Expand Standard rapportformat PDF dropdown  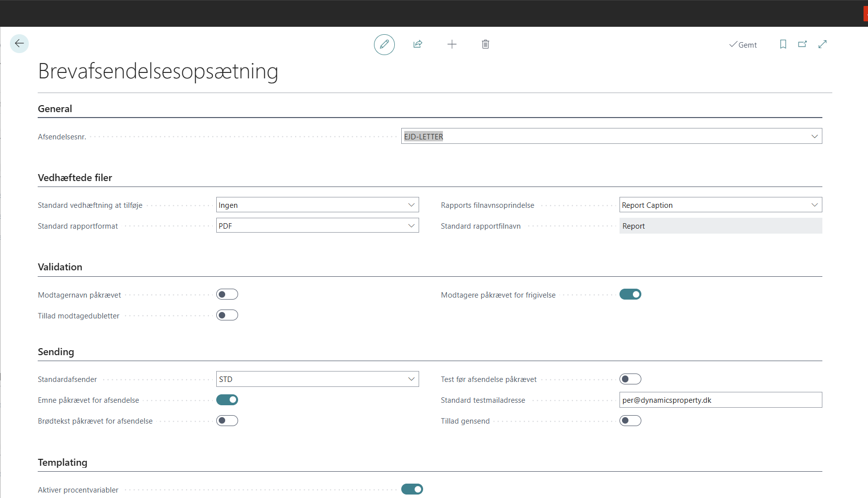(x=411, y=226)
